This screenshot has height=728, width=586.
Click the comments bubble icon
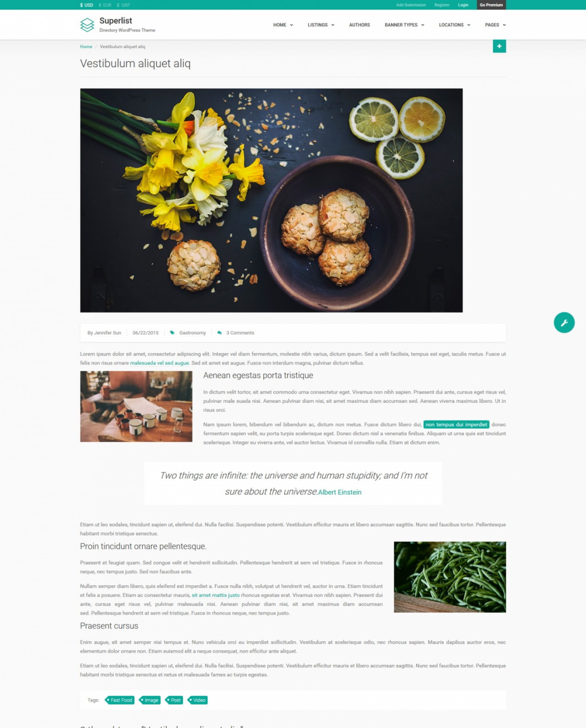tap(219, 333)
